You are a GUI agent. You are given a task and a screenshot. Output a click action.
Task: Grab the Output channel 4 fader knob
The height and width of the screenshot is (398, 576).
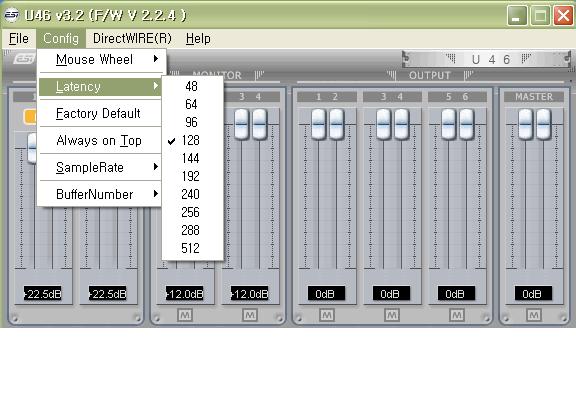pyautogui.click(x=402, y=124)
